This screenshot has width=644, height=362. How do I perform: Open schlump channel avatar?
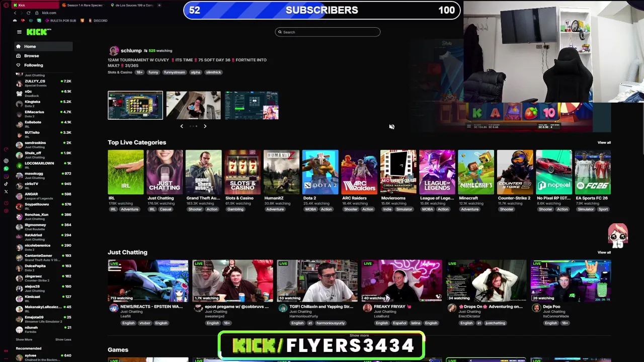pyautogui.click(x=114, y=51)
